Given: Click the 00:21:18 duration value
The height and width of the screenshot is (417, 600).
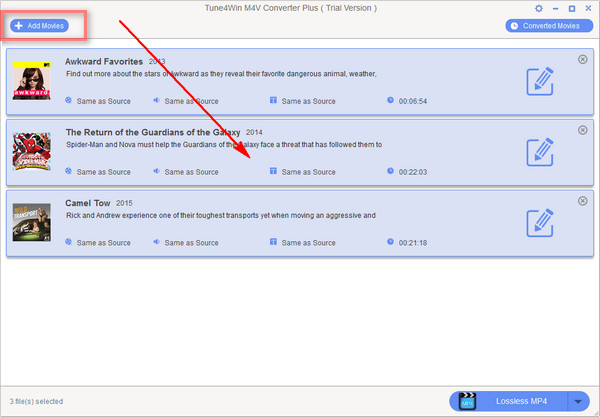Looking at the screenshot, I should point(412,243).
